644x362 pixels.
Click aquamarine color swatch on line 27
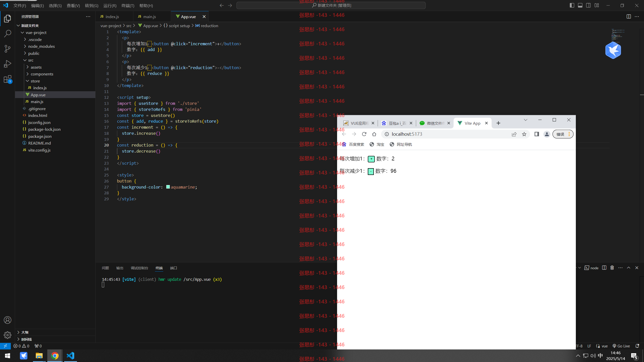(x=168, y=187)
